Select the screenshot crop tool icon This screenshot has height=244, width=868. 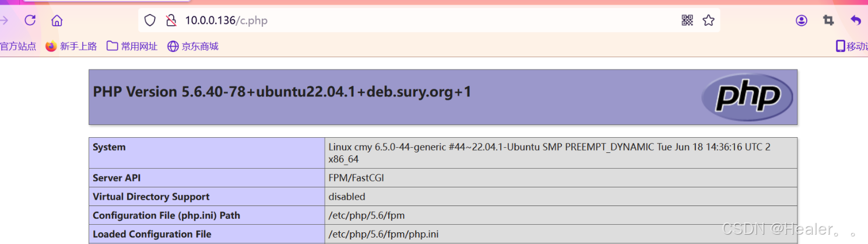(828, 20)
